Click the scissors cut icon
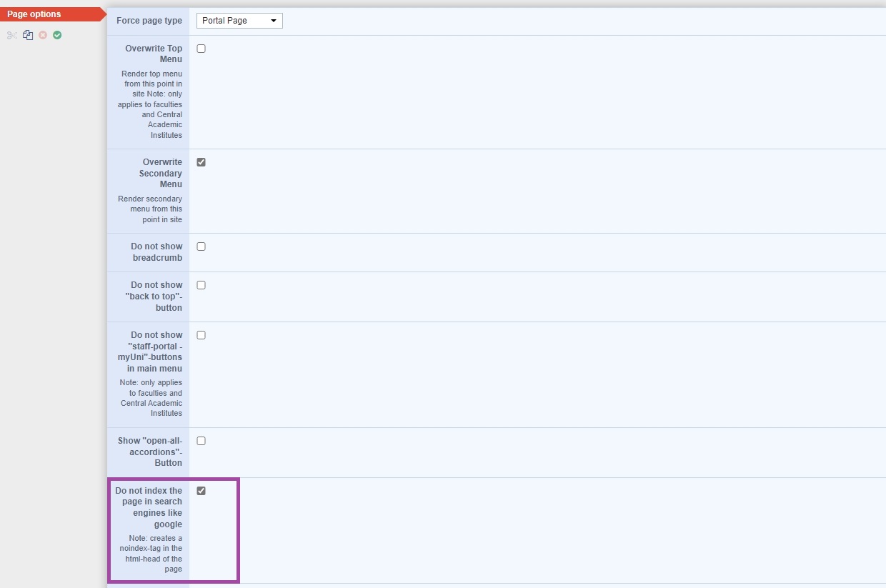886x588 pixels. point(12,35)
